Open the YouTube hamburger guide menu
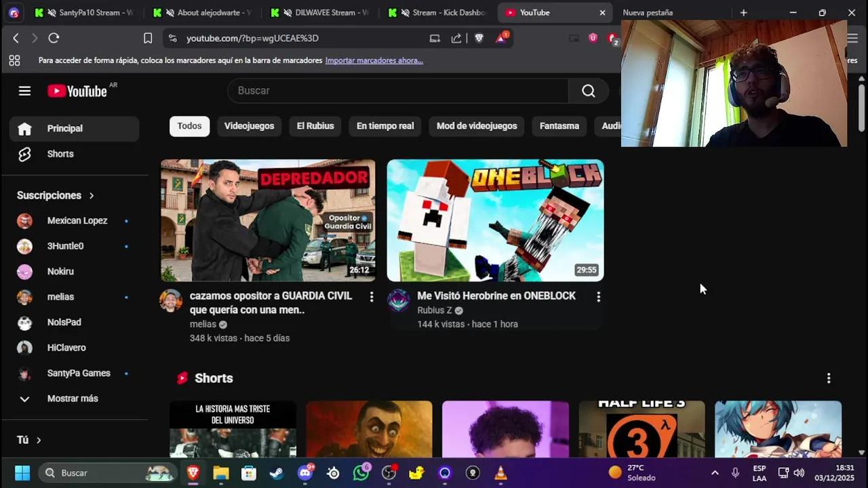Screen dimensions: 868x488 [24, 91]
